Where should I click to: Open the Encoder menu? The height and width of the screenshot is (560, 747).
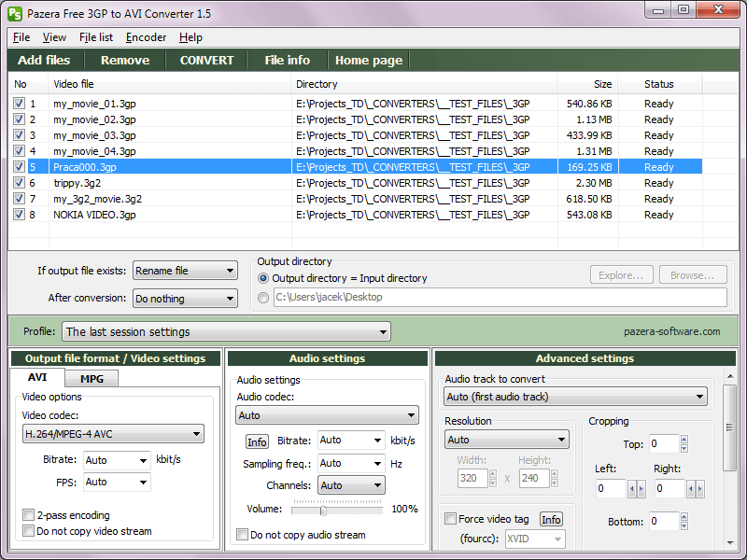(146, 37)
